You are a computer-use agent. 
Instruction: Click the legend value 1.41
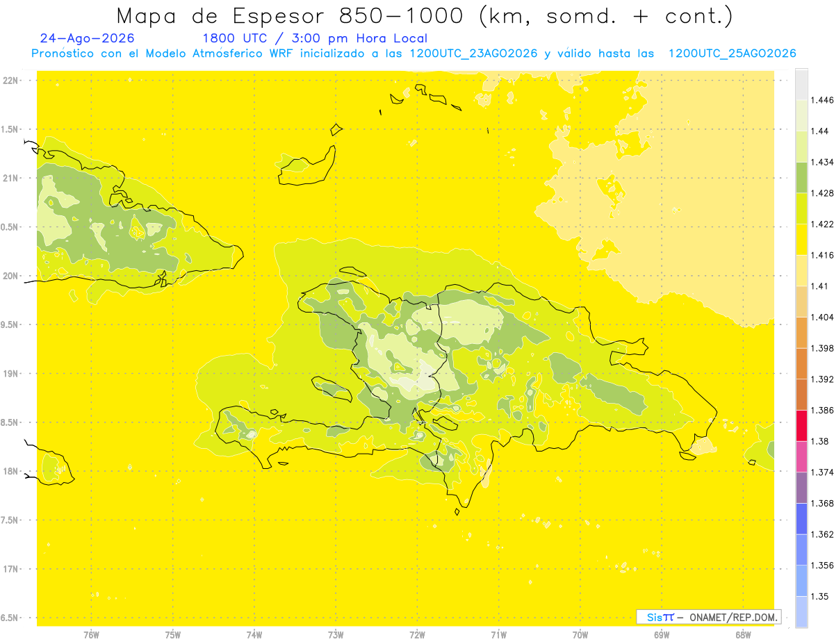(821, 286)
